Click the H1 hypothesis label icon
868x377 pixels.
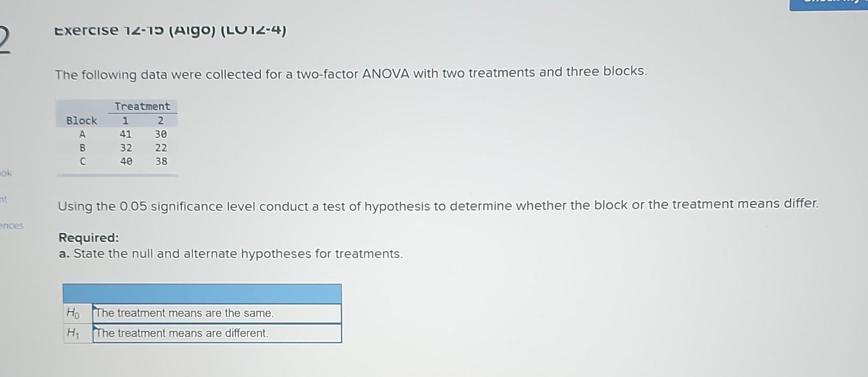click(75, 333)
